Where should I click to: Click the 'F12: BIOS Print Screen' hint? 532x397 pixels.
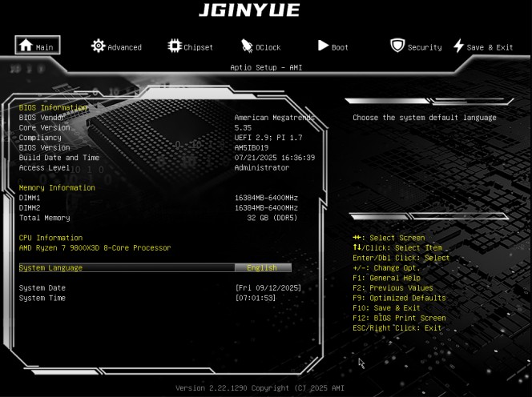(399, 318)
